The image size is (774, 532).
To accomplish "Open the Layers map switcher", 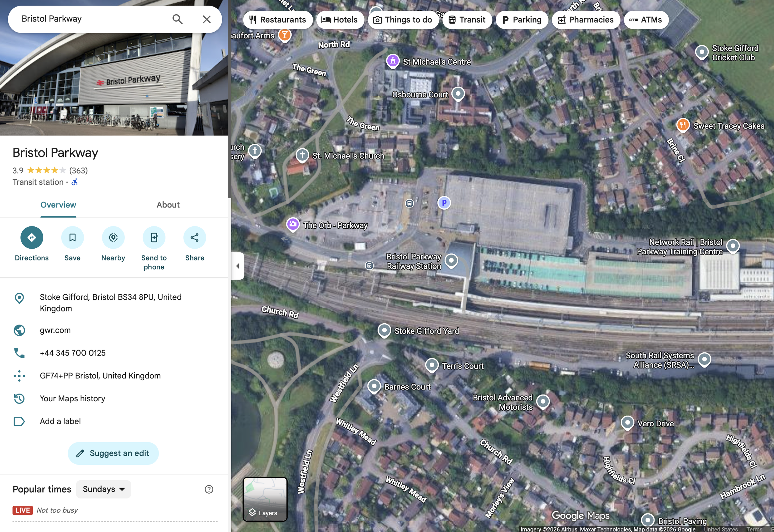I will tap(265, 499).
